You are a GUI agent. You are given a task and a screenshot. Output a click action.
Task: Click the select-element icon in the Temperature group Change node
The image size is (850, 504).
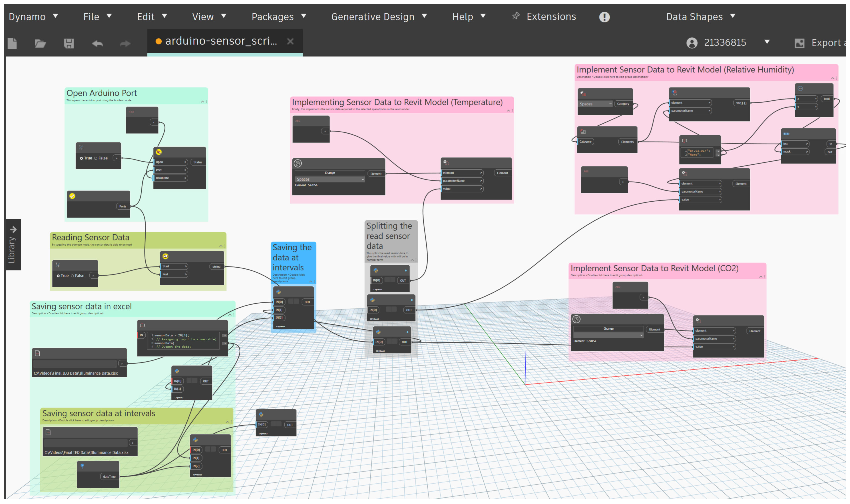(x=298, y=163)
